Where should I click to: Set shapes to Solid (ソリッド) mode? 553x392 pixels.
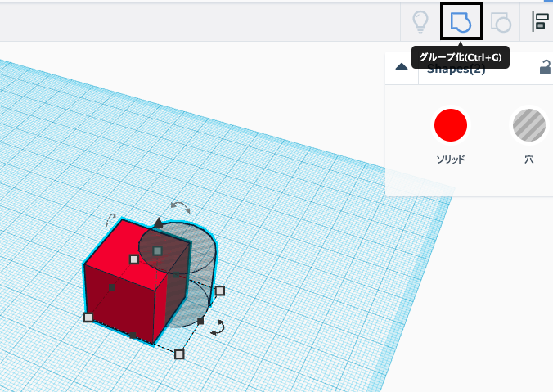[450, 126]
